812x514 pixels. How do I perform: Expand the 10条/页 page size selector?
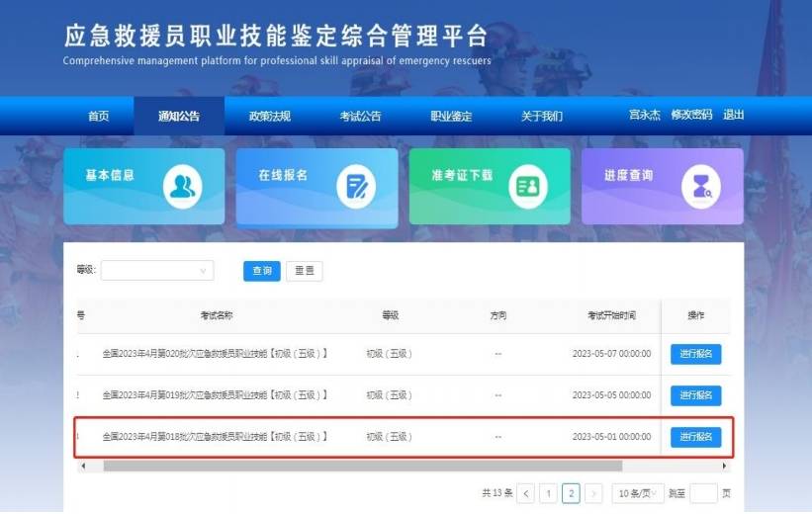(636, 493)
